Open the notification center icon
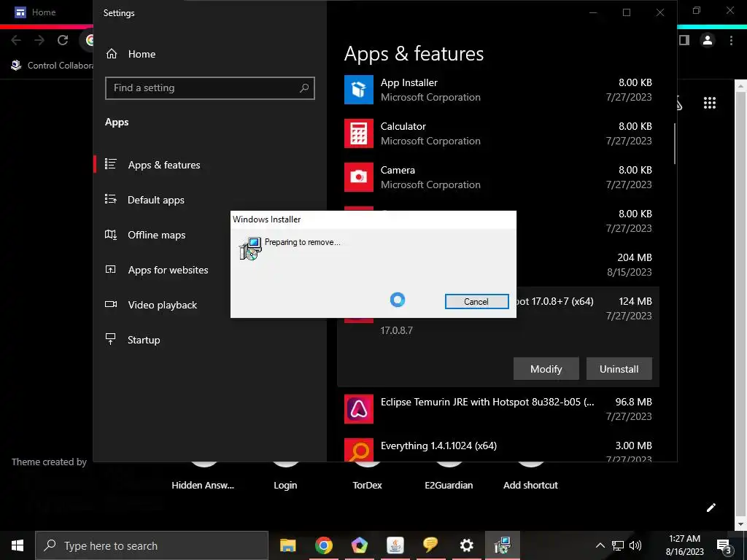Image resolution: width=747 pixels, height=560 pixels. (x=724, y=546)
